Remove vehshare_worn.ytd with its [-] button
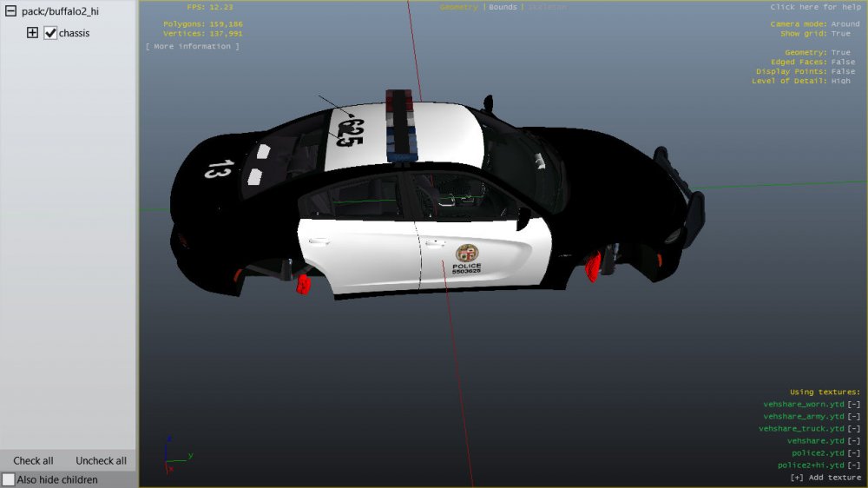The height and width of the screenshot is (488, 868). (854, 405)
